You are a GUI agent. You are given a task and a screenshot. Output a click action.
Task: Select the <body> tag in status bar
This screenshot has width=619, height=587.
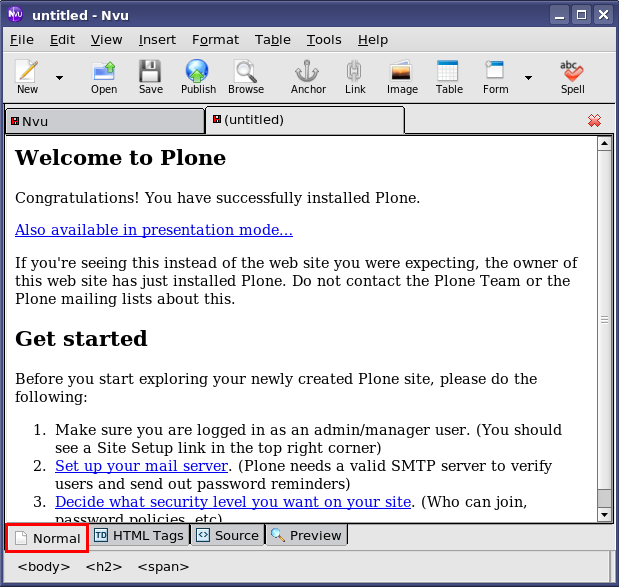point(44,567)
